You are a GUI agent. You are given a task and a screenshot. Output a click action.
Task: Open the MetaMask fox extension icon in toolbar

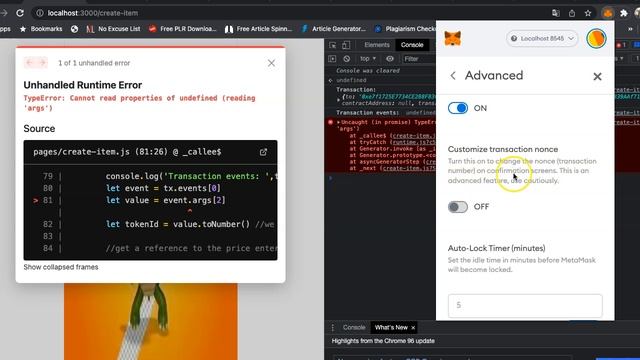coord(608,13)
